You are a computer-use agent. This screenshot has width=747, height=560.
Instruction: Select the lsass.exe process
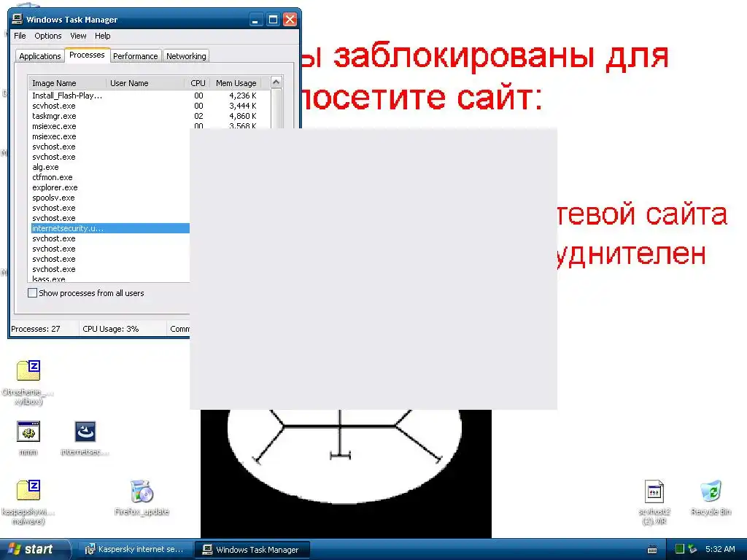[111, 279]
